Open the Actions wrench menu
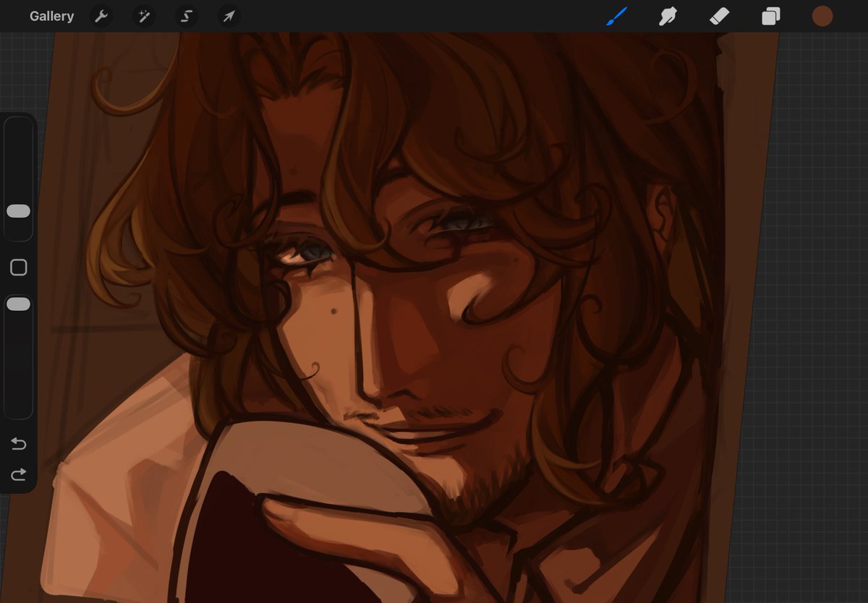Screen dimensions: 868x603 point(101,16)
